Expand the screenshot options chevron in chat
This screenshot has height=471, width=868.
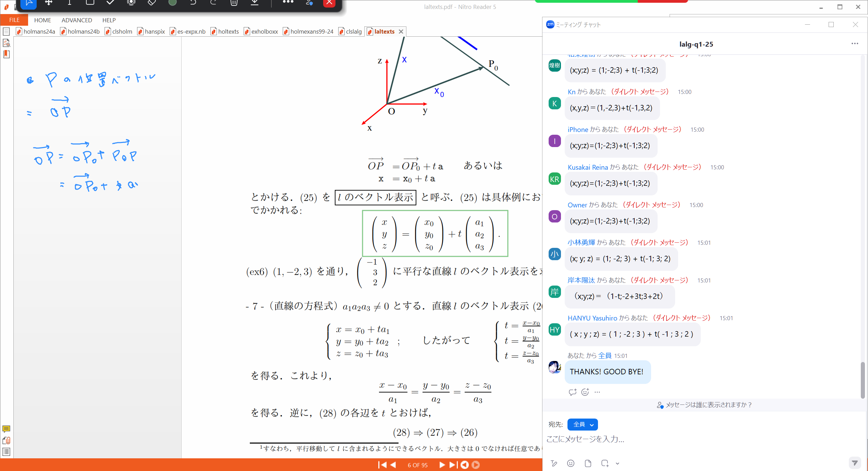617,463
